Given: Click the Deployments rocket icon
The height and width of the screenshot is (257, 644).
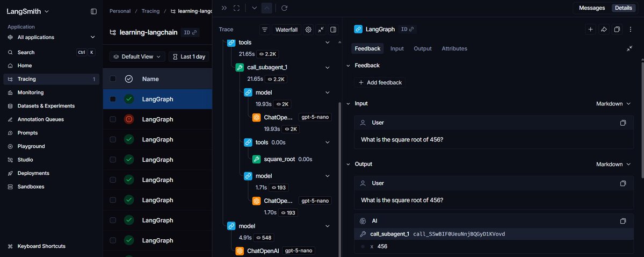Looking at the screenshot, I should 10,173.
